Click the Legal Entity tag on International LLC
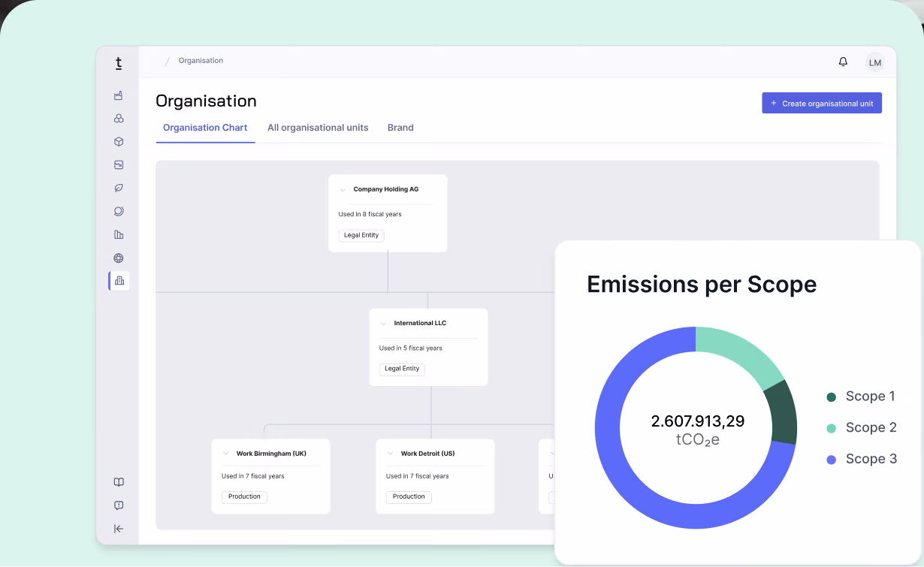The image size is (924, 567). tap(402, 369)
